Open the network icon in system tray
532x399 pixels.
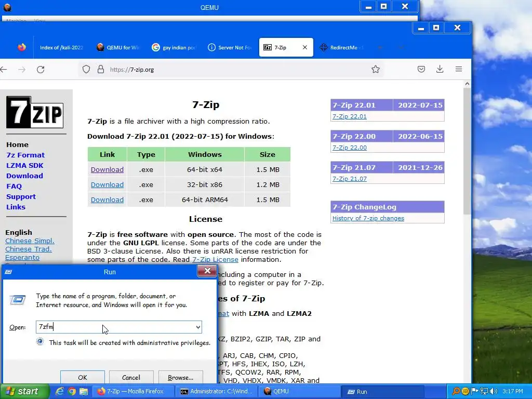484,391
